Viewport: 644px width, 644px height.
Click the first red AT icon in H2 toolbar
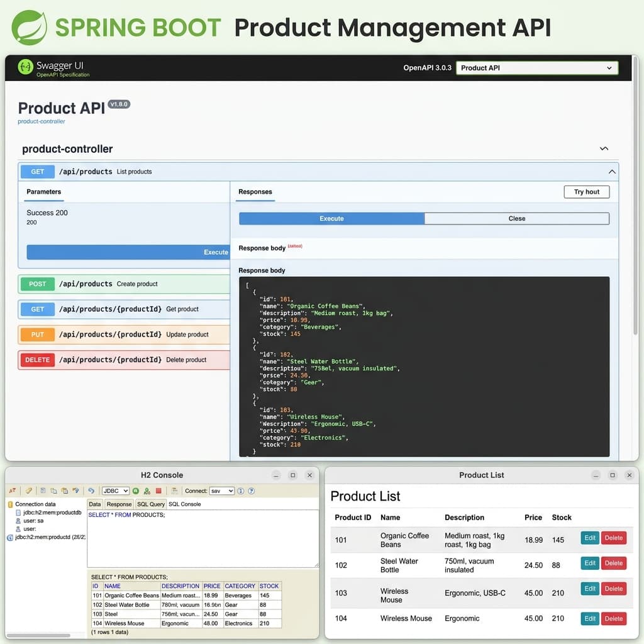[13, 491]
